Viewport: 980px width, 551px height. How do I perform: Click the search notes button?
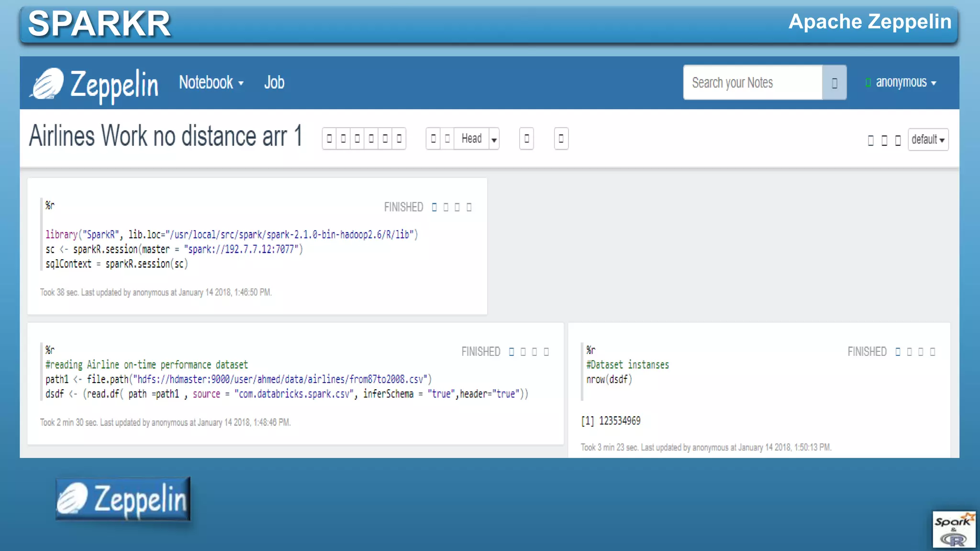835,83
